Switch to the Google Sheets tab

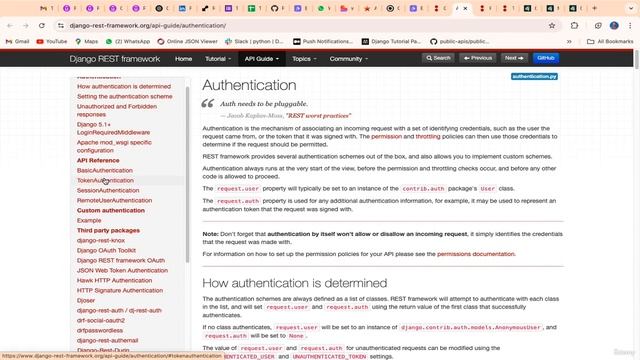(x=251, y=8)
